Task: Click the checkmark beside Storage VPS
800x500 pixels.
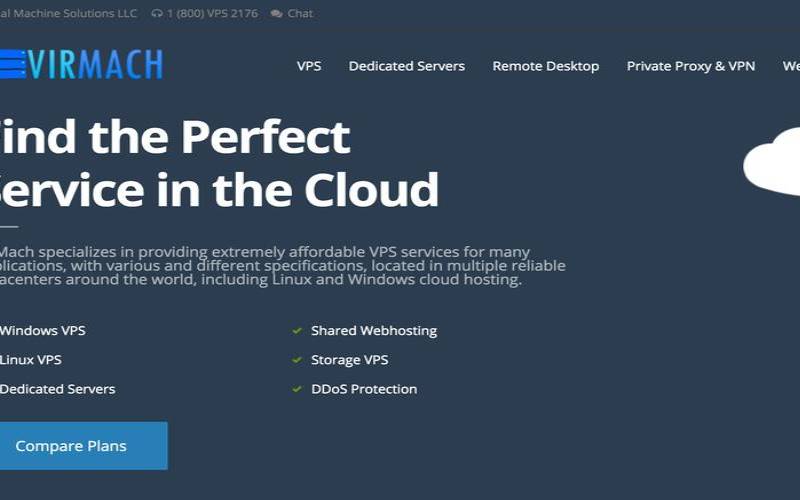Action: pos(297,360)
